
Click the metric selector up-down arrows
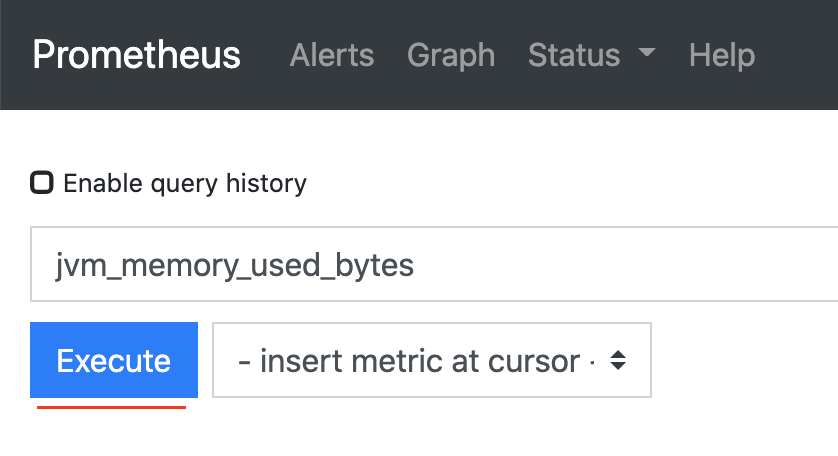pos(618,360)
